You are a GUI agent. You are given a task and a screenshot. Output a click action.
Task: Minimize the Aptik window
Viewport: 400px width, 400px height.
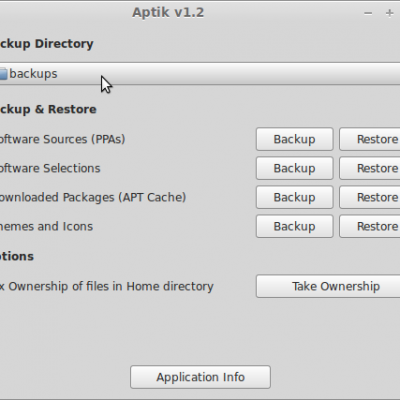click(368, 13)
